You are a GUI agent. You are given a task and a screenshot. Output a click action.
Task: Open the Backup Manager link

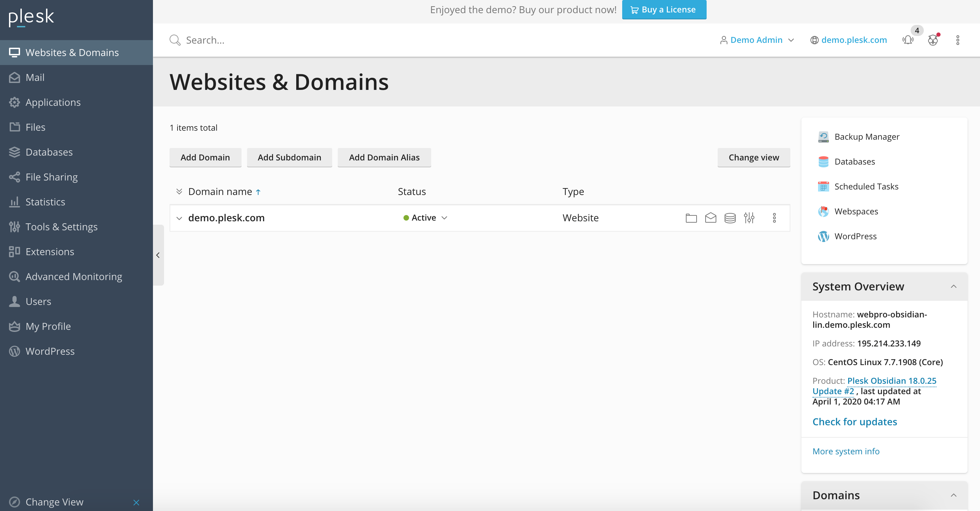(x=866, y=137)
